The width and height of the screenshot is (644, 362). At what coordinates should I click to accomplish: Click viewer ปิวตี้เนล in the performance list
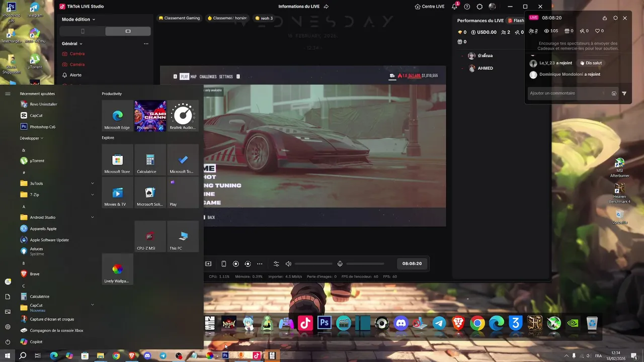[x=481, y=56]
